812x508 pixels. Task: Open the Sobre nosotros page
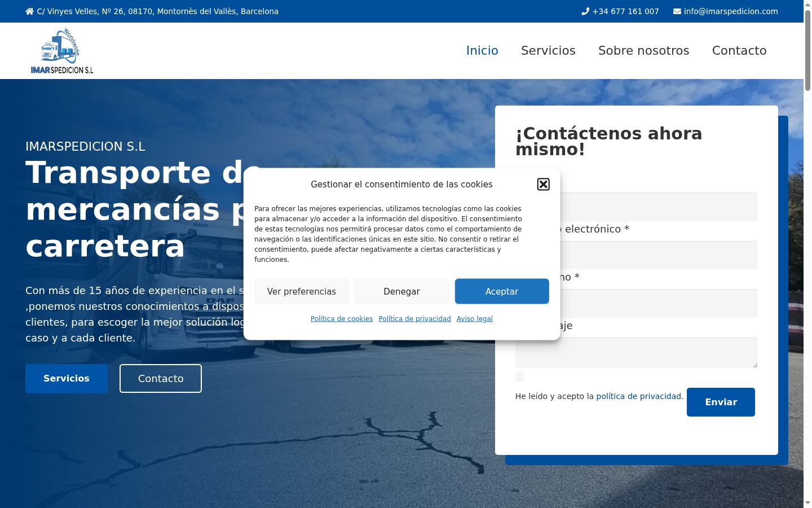[643, 51]
